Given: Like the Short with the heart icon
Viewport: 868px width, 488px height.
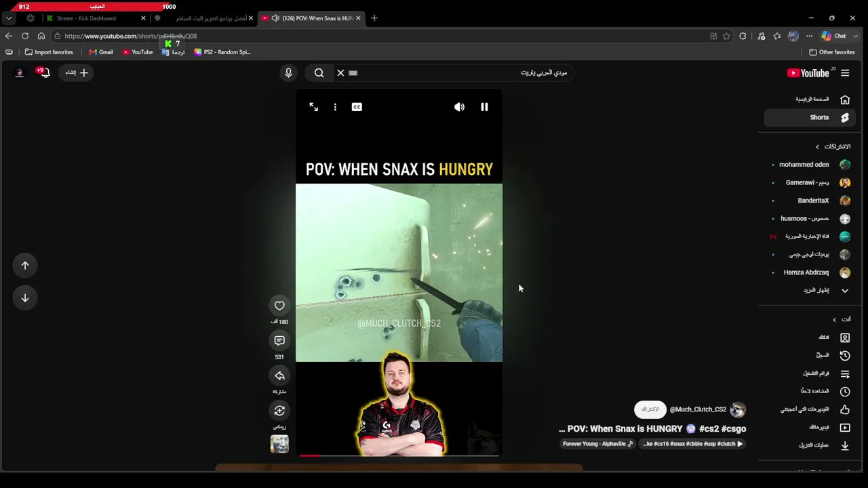Looking at the screenshot, I should point(279,306).
